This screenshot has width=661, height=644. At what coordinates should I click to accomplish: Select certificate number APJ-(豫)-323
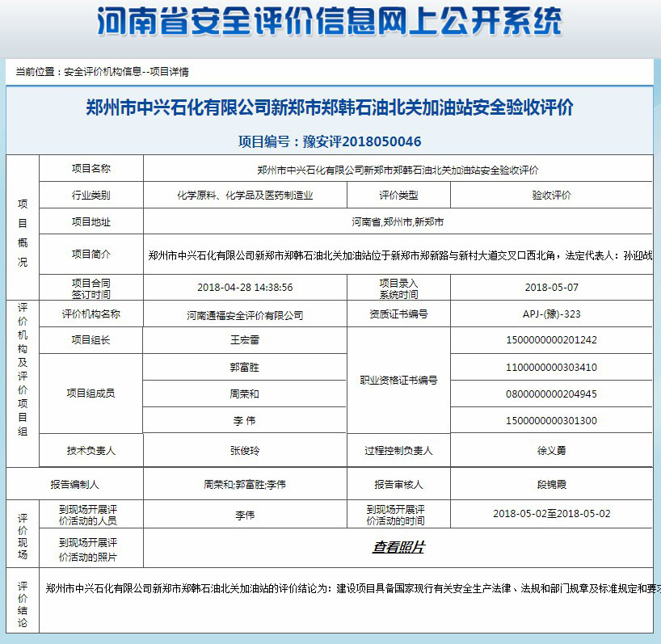point(551,314)
